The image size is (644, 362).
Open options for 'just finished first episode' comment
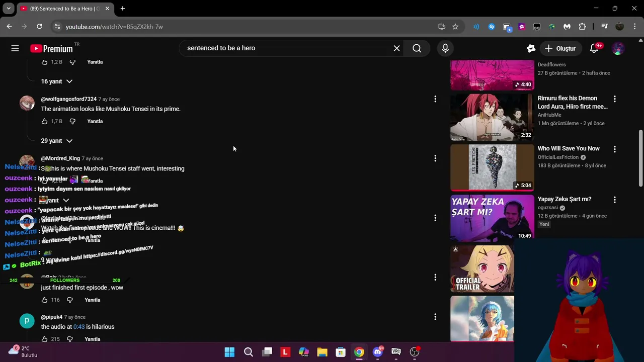pos(435,277)
